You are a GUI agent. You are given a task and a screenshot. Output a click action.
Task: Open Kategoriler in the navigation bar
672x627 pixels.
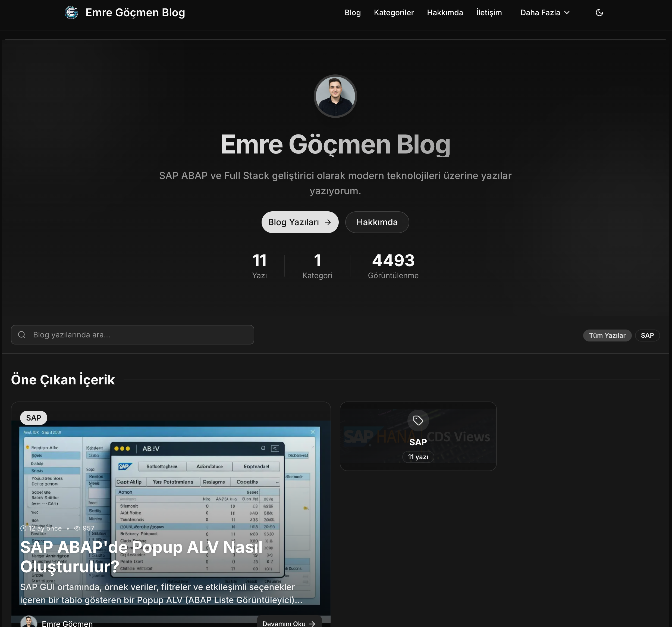click(394, 12)
